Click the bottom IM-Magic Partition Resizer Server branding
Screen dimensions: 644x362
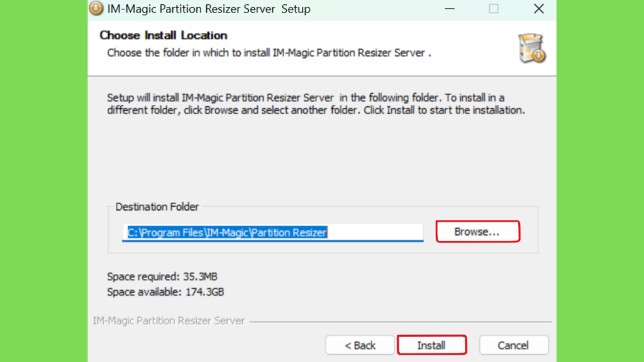pos(169,321)
